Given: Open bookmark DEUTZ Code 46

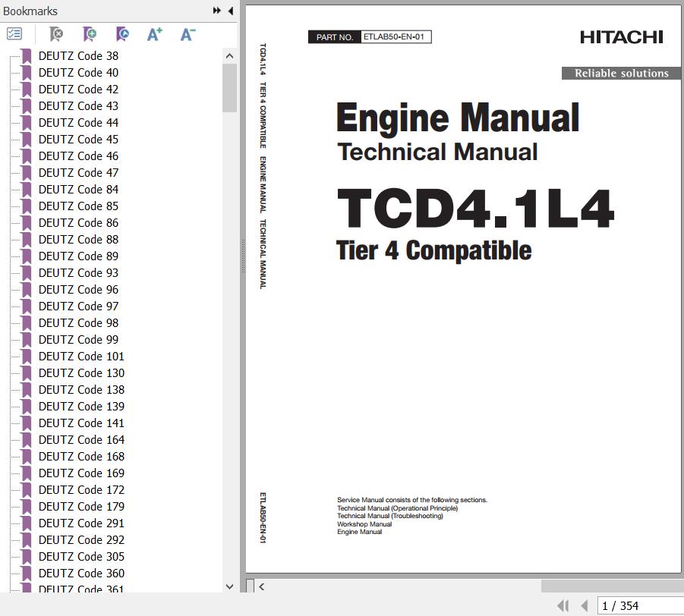Looking at the screenshot, I should [78, 156].
